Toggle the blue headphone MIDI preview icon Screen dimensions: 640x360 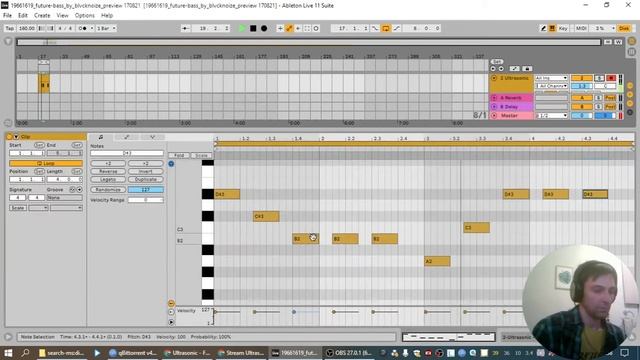(x=171, y=164)
